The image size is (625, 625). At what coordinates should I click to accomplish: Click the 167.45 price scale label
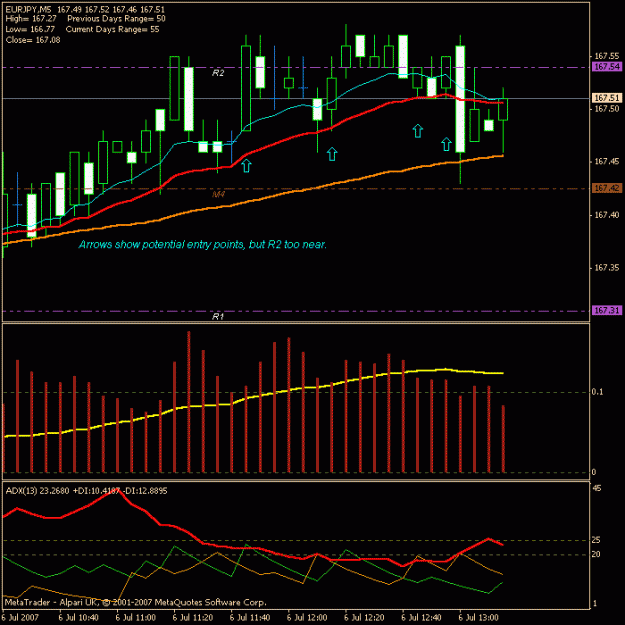point(607,161)
